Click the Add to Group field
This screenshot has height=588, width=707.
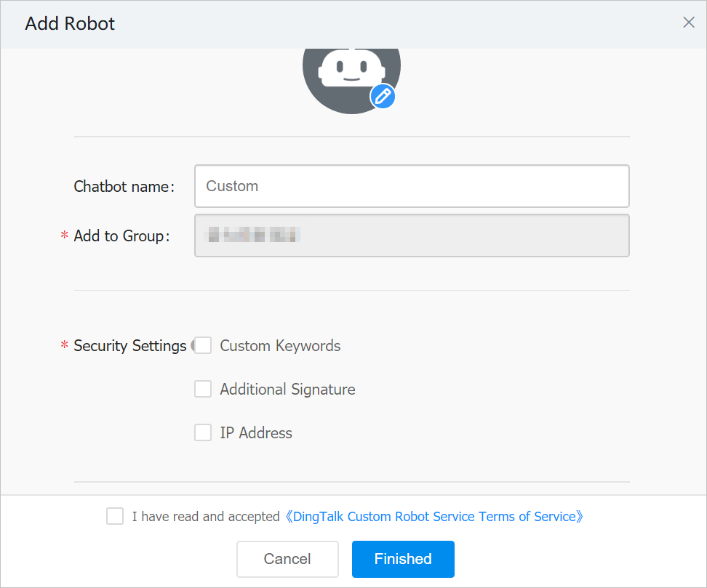coord(411,235)
